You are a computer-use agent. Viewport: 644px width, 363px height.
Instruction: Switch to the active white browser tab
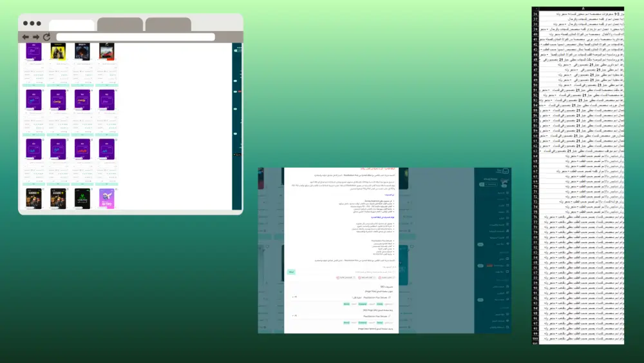click(x=71, y=25)
